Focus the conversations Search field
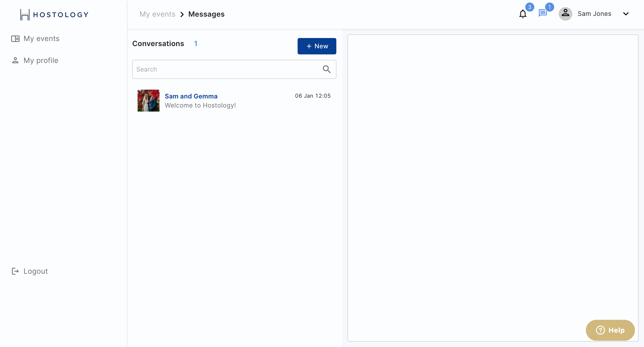 pos(234,69)
